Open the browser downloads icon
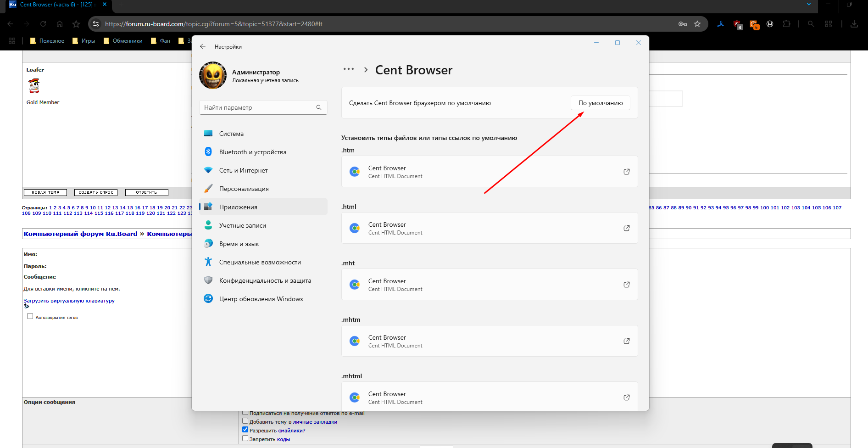This screenshot has width=868, height=448. [x=854, y=24]
